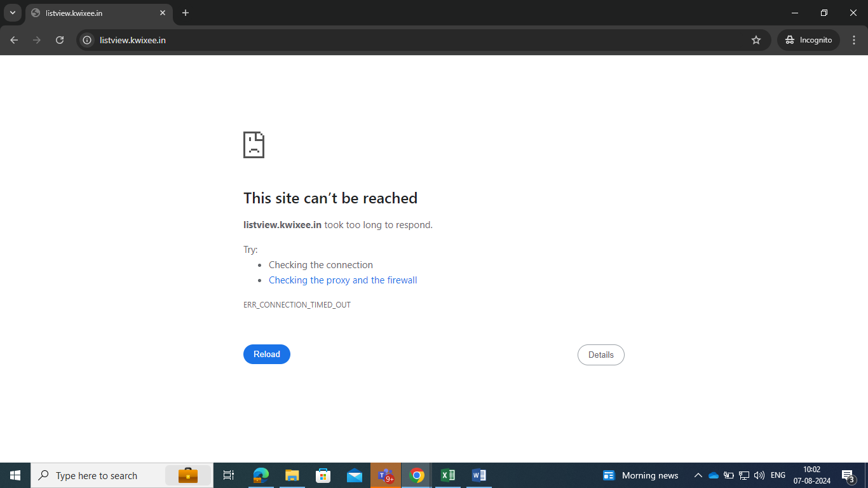Open the tab search dropdown arrow
Image resolution: width=868 pixels, height=488 pixels.
click(x=12, y=13)
